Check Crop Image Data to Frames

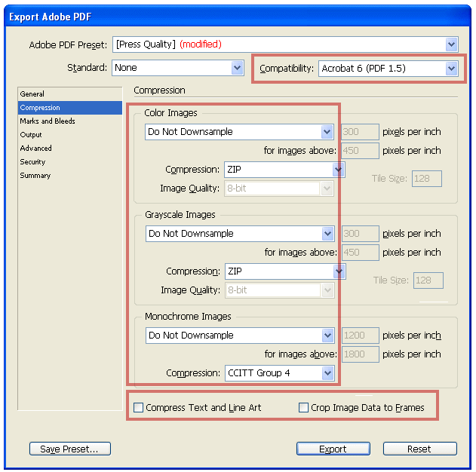304,408
